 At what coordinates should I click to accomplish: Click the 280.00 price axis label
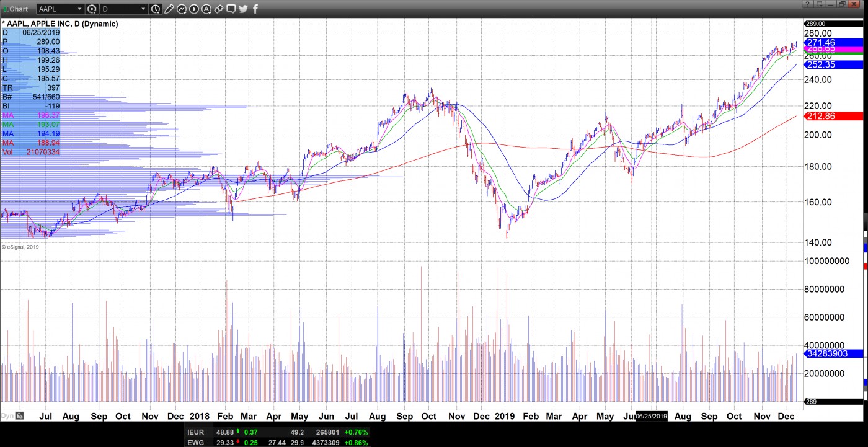(x=818, y=33)
